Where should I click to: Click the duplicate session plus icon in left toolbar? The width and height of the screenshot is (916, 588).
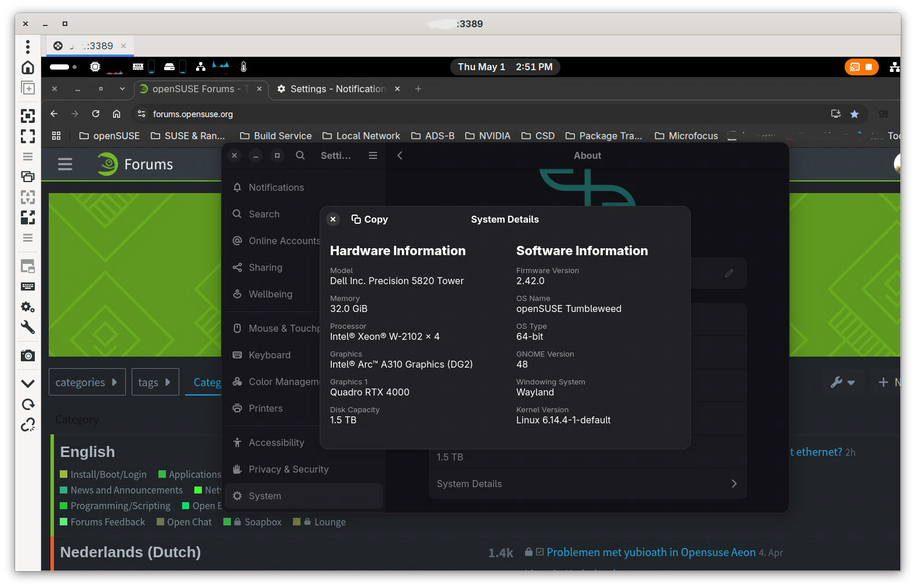(27, 88)
